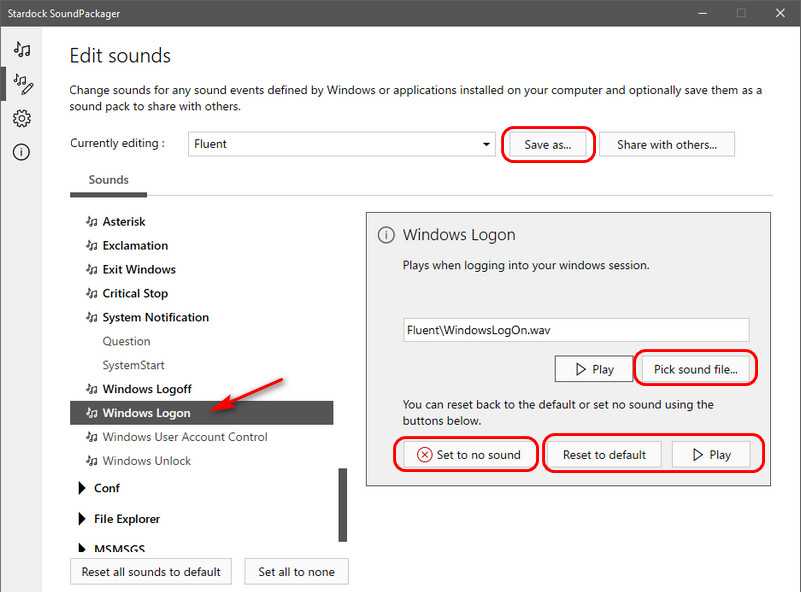The image size is (801, 592).
Task: Click info icon next to Windows Logon heading
Action: coord(386,236)
